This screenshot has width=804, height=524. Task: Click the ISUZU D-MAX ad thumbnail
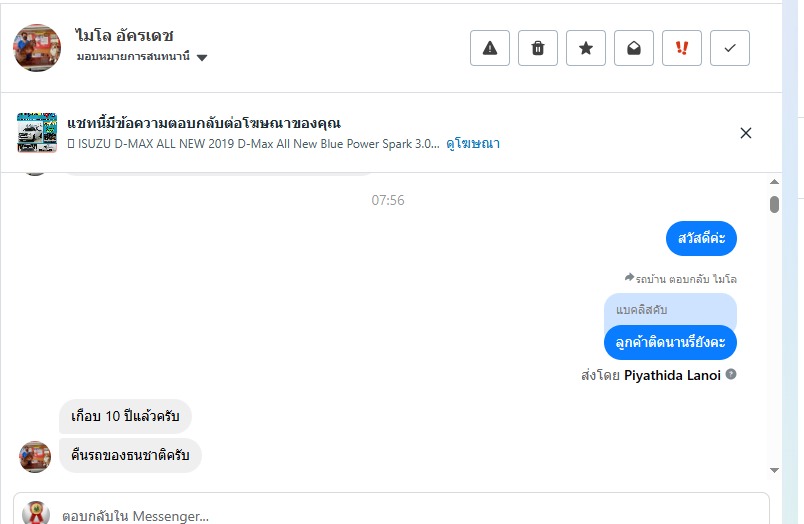[x=37, y=133]
